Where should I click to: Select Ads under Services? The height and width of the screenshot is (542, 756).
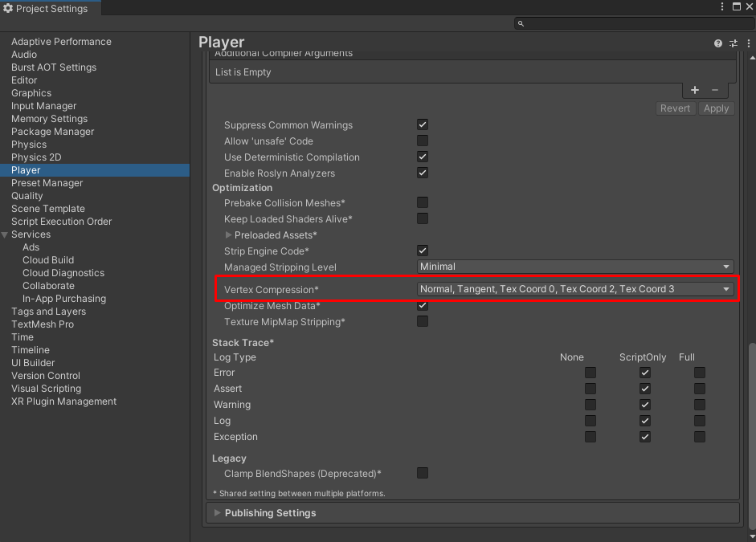[31, 247]
